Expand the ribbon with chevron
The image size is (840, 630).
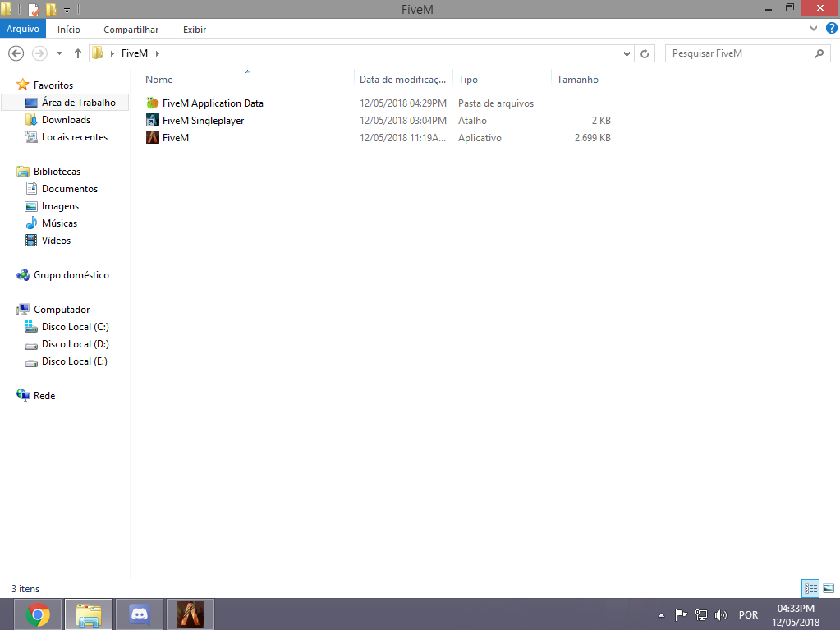813,29
